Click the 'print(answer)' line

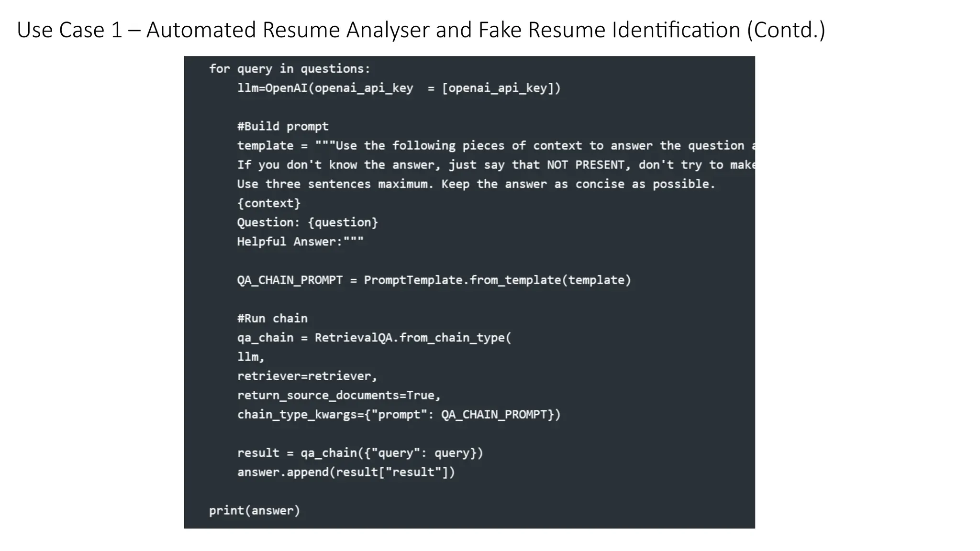(255, 510)
